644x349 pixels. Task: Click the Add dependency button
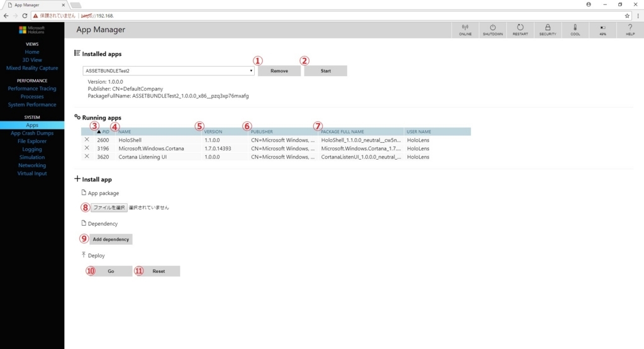coord(111,239)
